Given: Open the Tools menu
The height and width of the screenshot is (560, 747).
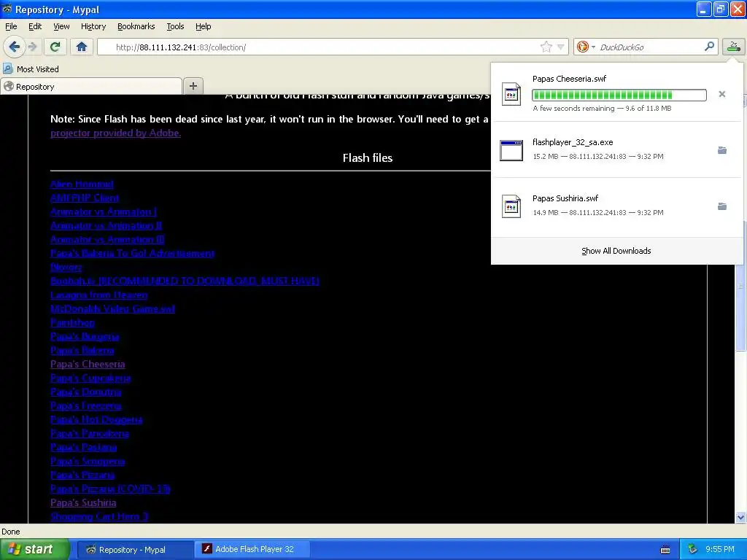Looking at the screenshot, I should pyautogui.click(x=175, y=26).
